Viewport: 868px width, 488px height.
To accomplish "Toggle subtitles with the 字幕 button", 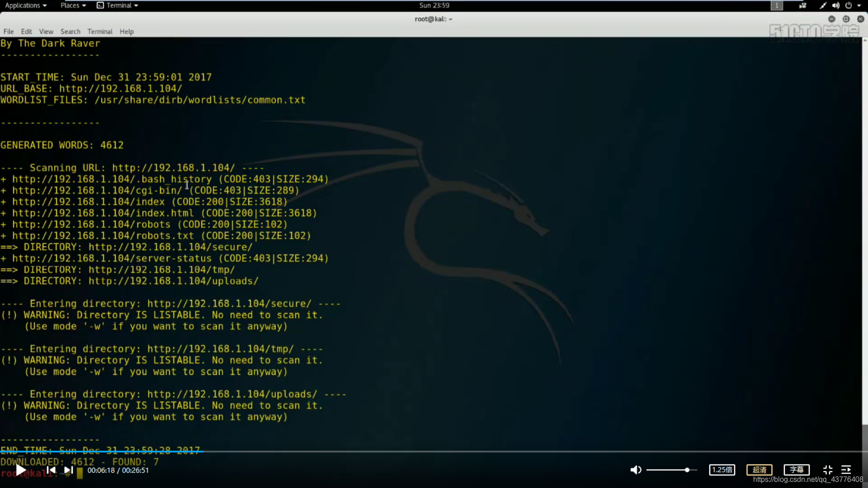I will [x=797, y=470].
